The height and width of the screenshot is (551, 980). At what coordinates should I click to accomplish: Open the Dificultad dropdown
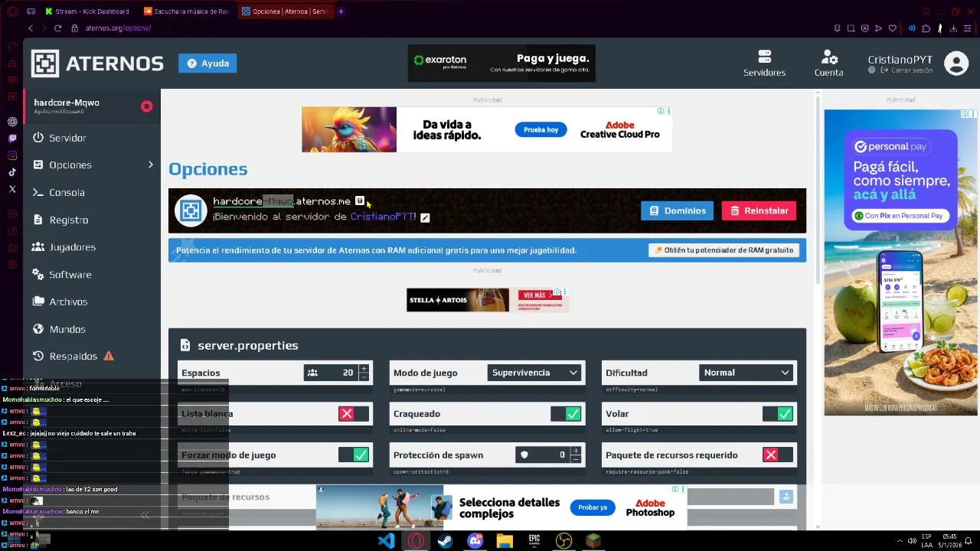point(746,373)
